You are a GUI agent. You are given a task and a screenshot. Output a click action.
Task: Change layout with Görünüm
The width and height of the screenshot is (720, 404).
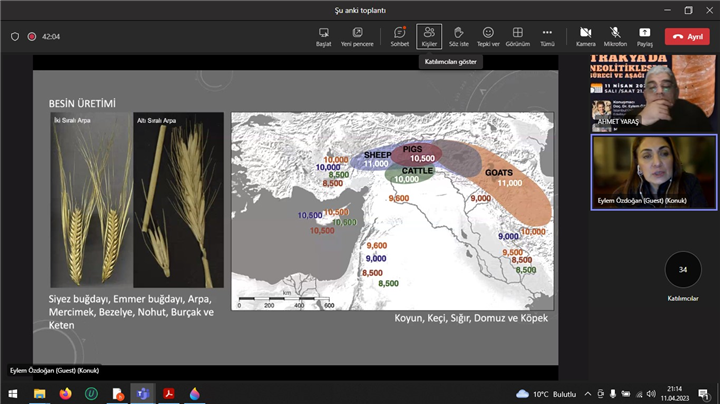(x=518, y=37)
